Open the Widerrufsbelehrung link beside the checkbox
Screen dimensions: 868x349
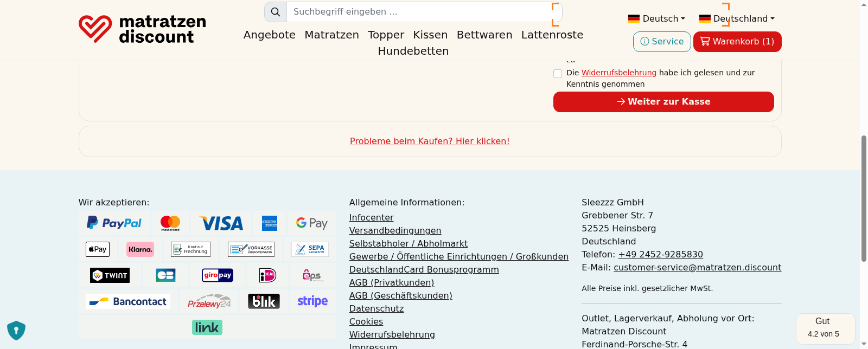(x=619, y=73)
